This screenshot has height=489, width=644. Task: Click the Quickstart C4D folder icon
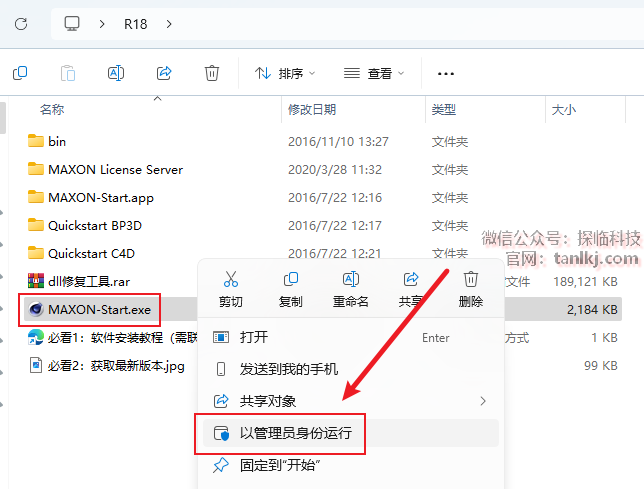pyautogui.click(x=36, y=253)
